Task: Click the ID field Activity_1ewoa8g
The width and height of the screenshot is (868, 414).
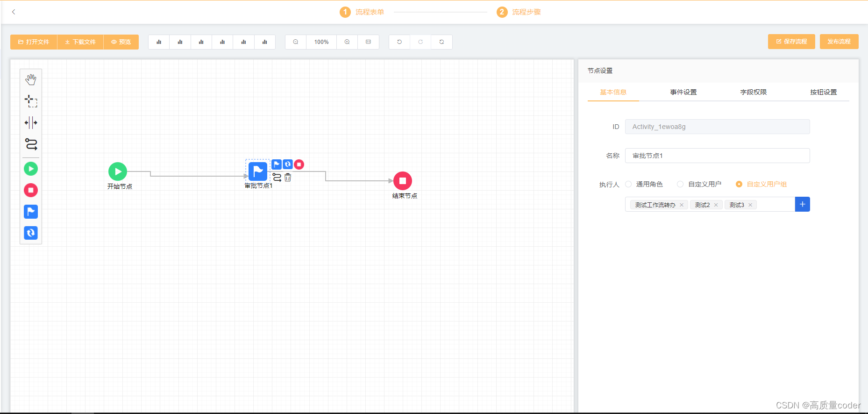Action: 718,127
